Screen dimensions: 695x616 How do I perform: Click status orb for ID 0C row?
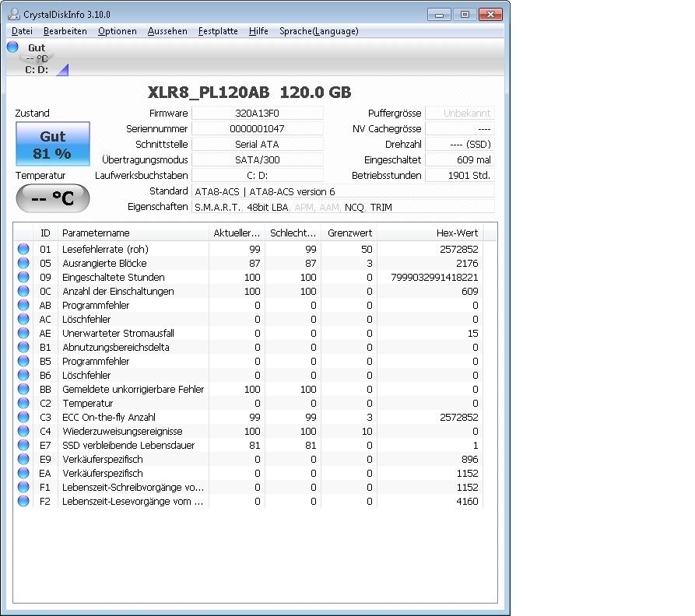pos(23,291)
